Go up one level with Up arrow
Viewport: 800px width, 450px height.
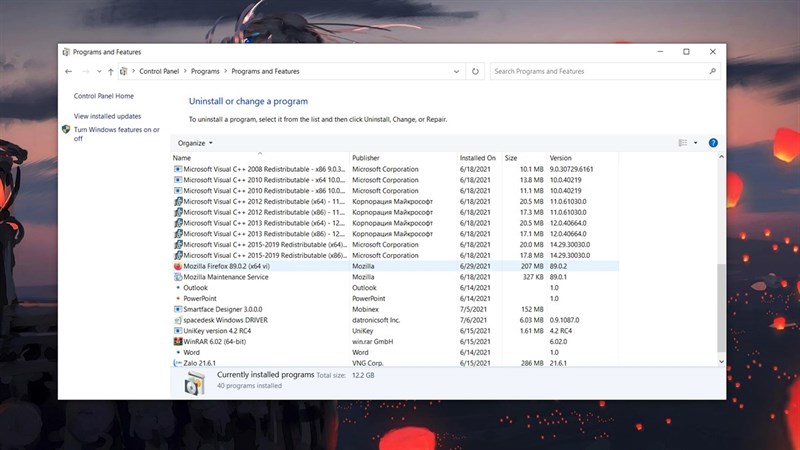point(111,71)
